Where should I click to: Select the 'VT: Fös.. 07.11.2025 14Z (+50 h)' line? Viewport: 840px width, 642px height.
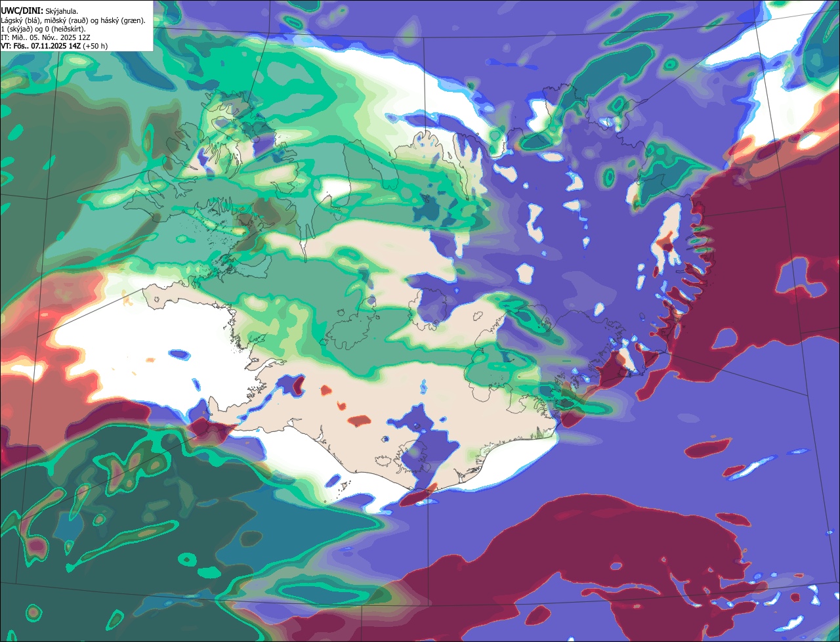click(x=54, y=46)
